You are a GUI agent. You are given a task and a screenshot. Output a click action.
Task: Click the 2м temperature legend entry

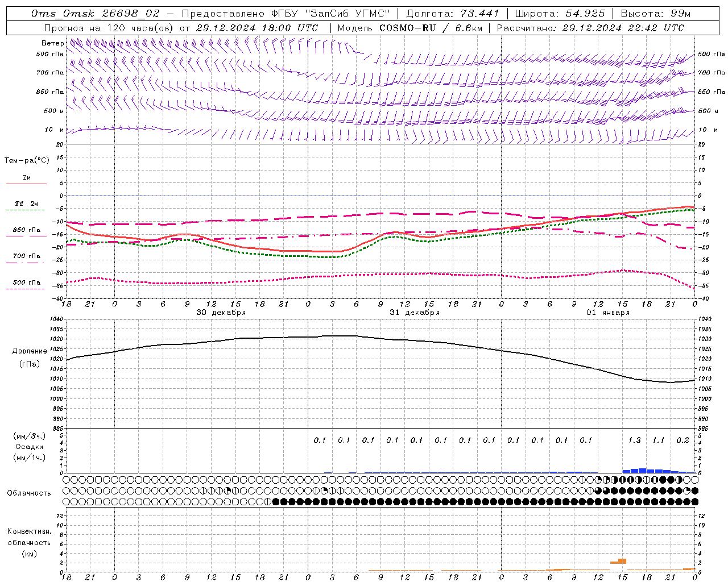point(27,178)
